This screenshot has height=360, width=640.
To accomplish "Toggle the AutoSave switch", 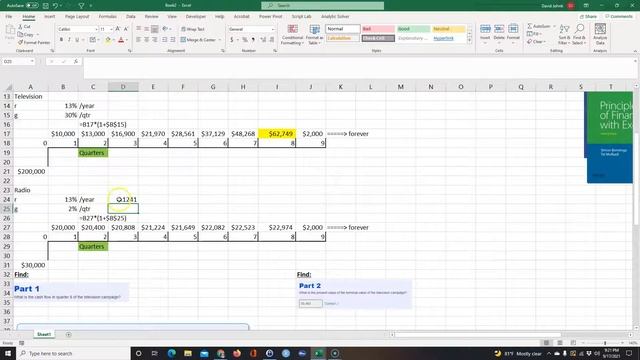I will 32,6.
